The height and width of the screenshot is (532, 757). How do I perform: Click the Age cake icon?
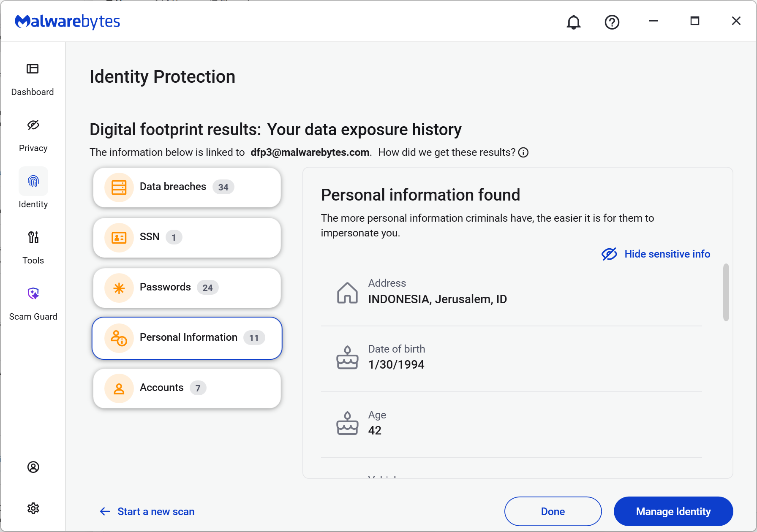347,423
